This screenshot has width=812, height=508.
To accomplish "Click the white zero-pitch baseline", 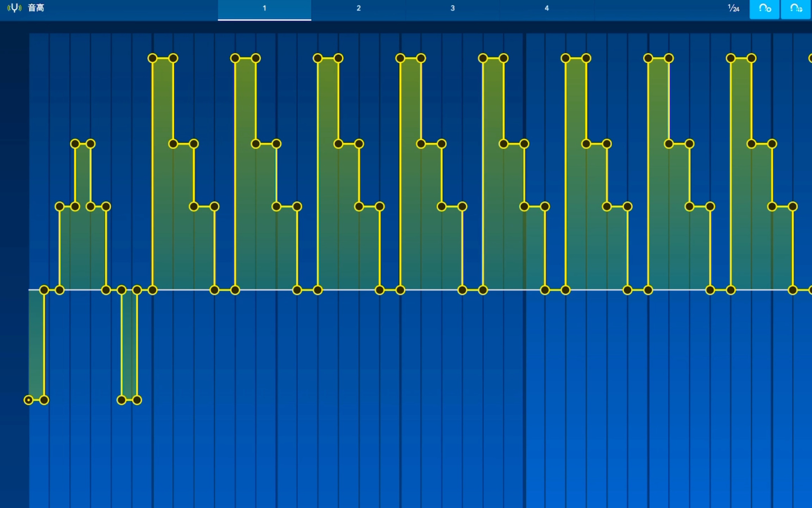I will (x=420, y=290).
